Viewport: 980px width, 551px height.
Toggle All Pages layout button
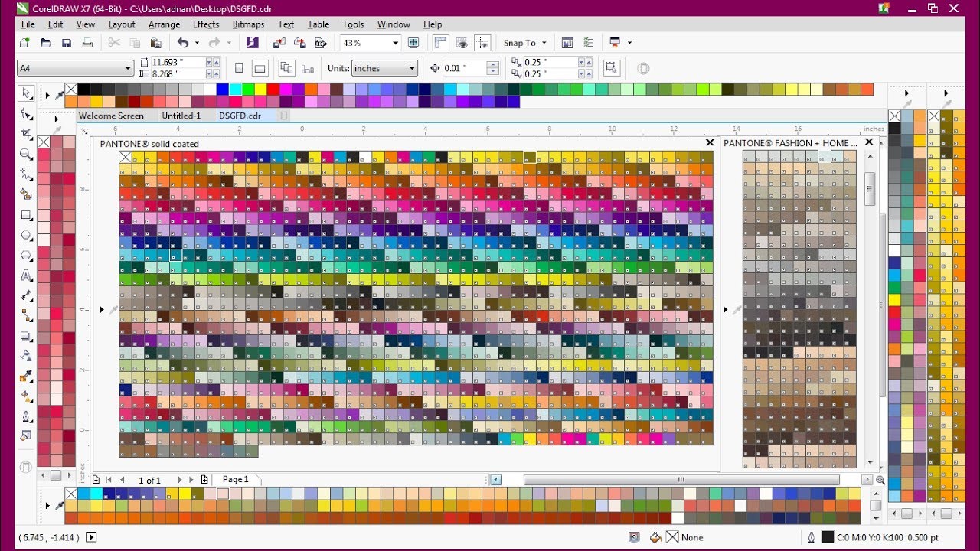287,68
